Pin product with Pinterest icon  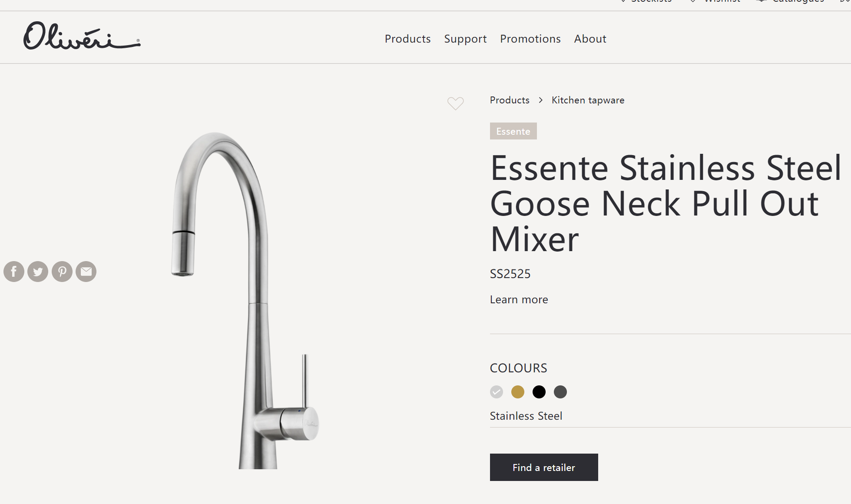click(x=62, y=272)
